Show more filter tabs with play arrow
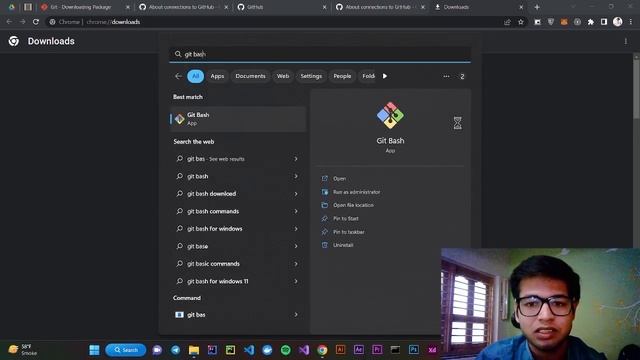The width and height of the screenshot is (640, 360). click(384, 76)
